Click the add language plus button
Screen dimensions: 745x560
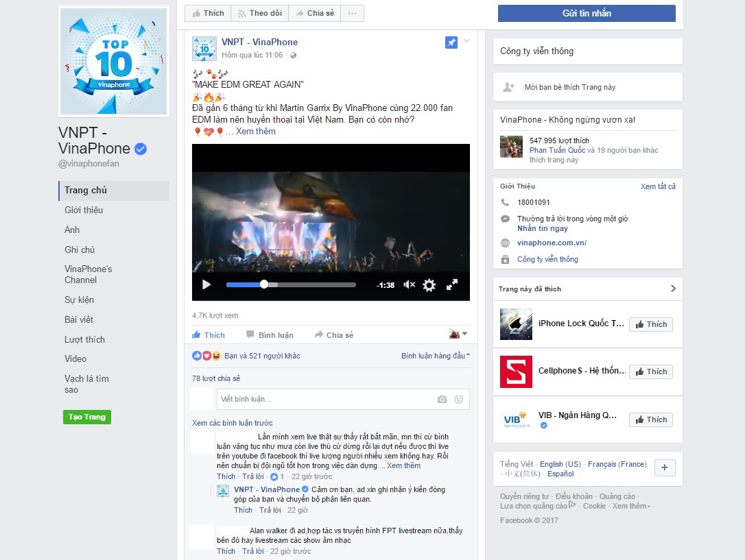(665, 468)
